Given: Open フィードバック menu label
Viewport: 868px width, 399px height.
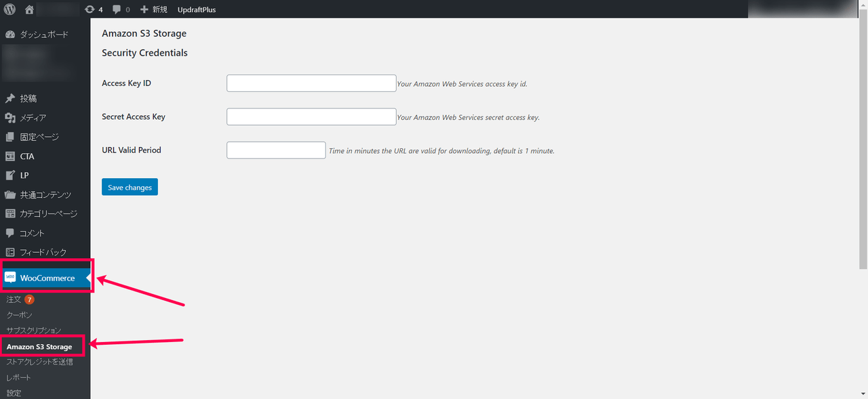Looking at the screenshot, I should [x=43, y=253].
